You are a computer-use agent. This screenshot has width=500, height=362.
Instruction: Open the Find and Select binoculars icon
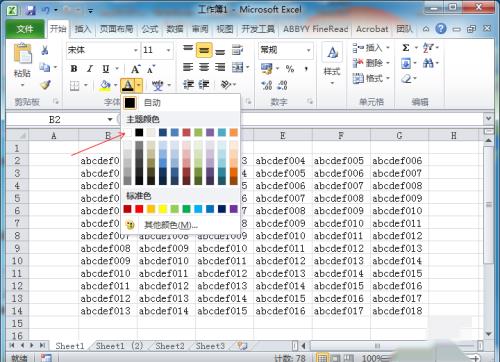tap(428, 63)
